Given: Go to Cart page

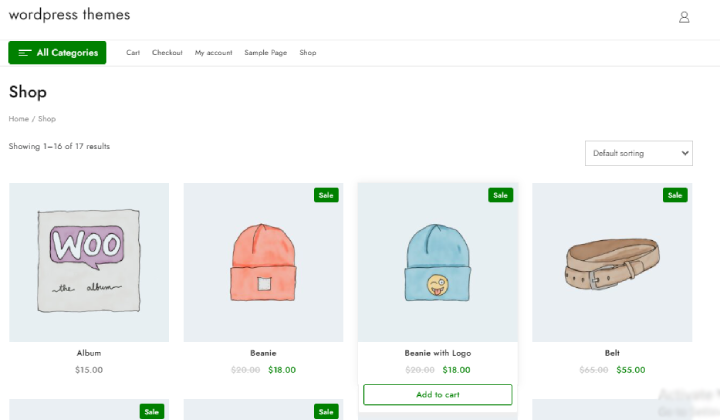Looking at the screenshot, I should pos(133,53).
